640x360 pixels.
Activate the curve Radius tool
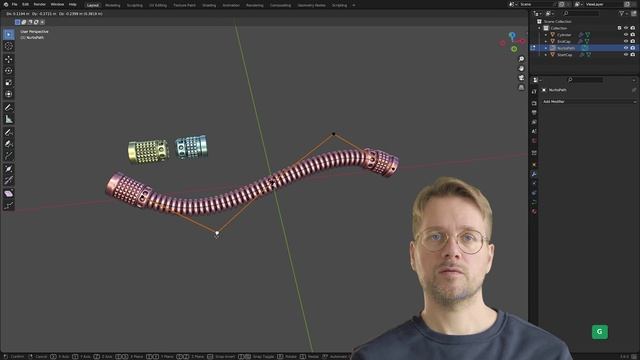tap(9, 169)
